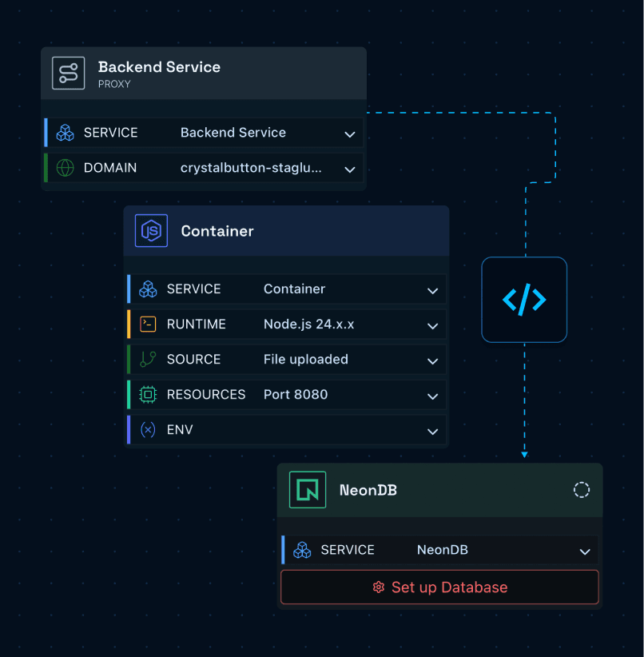The width and height of the screenshot is (644, 657).
Task: Click the Backend Service value in SERVICE row
Action: (233, 133)
